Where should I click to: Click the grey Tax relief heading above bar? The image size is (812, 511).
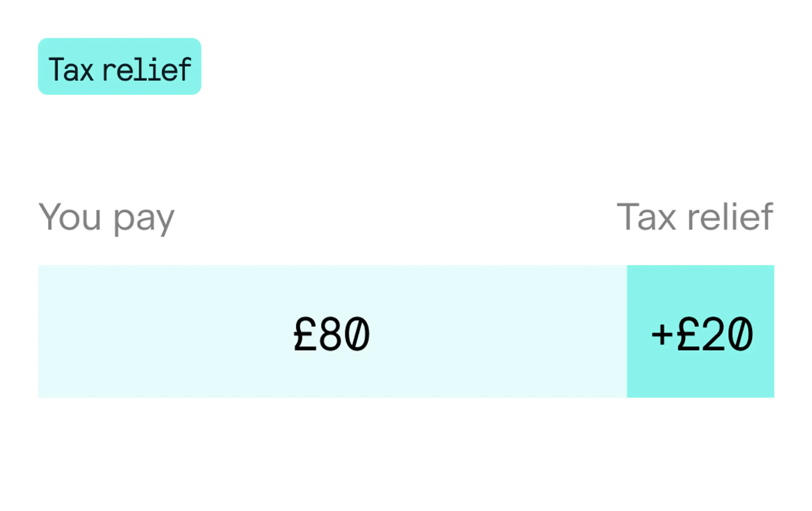tap(695, 216)
